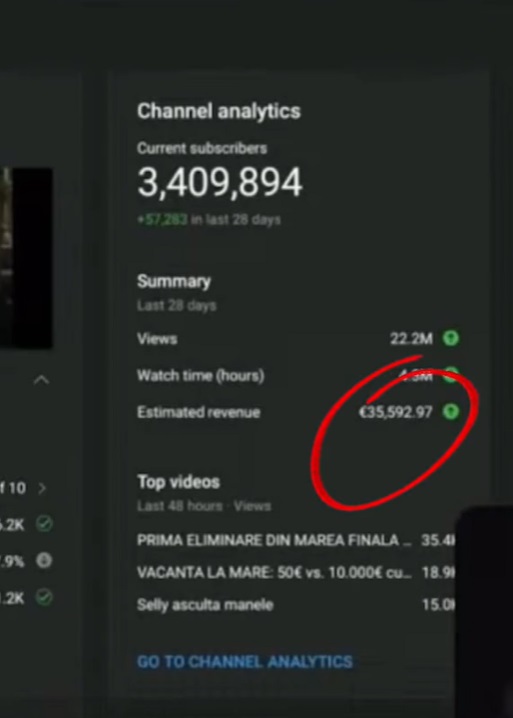Screen dimensions: 513x718
Task: Click the 22.2M views value
Action: point(411,339)
